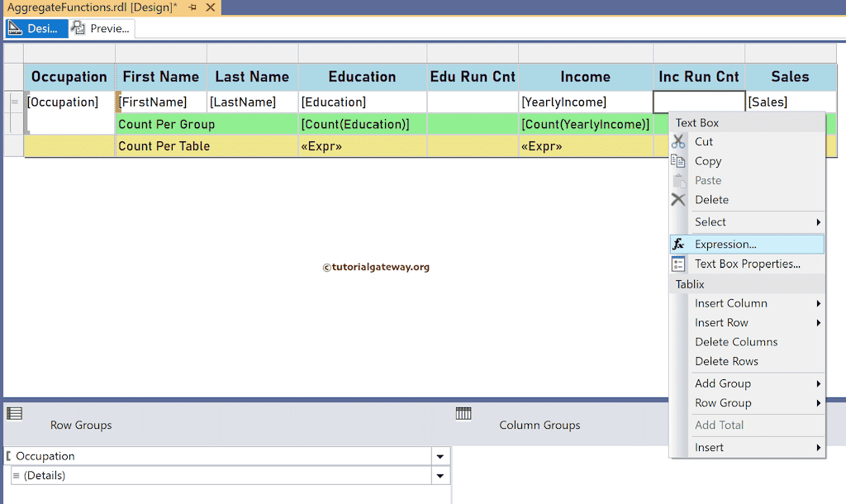Expand the Insert Row submenu
The image size is (846, 504).
pyautogui.click(x=747, y=323)
